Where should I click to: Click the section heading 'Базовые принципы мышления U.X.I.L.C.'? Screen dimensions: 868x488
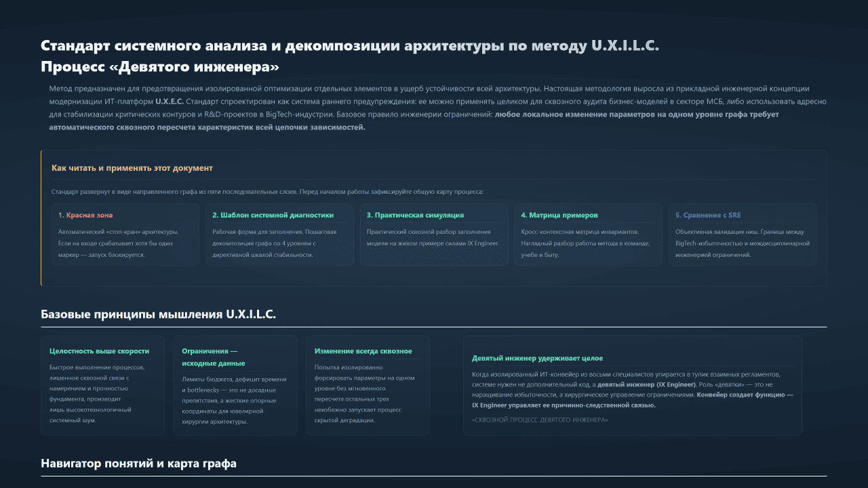158,314
